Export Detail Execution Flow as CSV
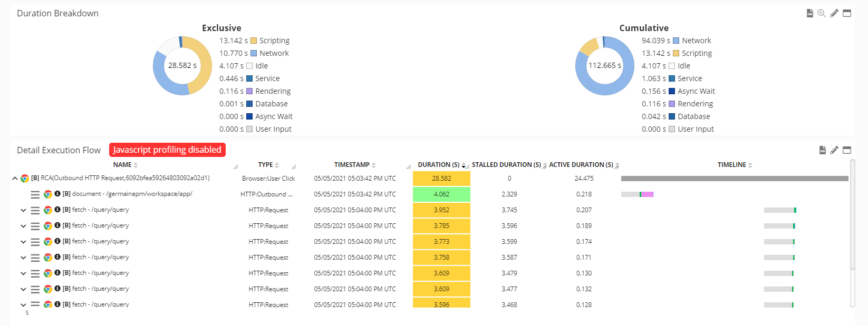This screenshot has width=868, height=326. [822, 150]
